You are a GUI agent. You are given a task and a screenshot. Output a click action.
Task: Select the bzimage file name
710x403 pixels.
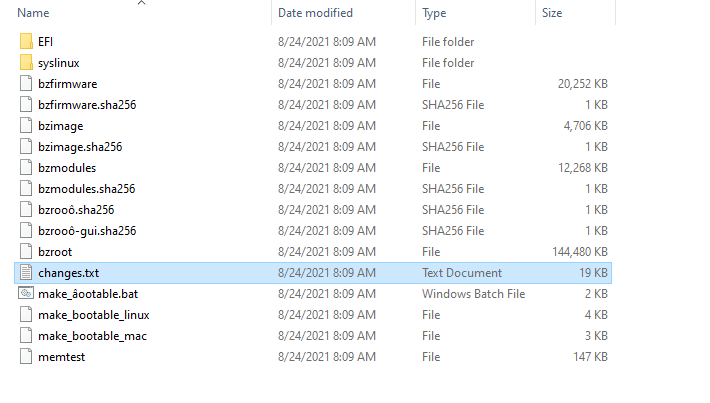(x=61, y=126)
